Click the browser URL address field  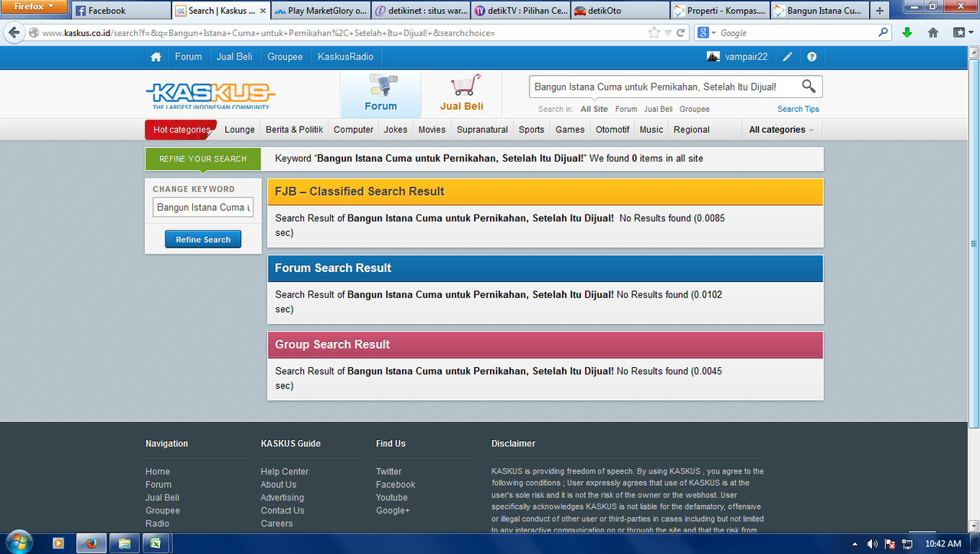pyautogui.click(x=343, y=33)
